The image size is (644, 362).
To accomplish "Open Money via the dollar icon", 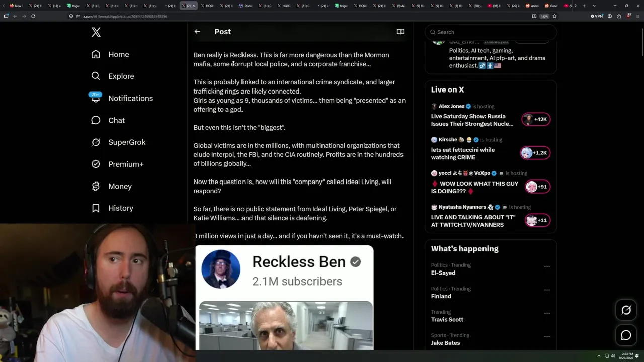I will (x=96, y=186).
